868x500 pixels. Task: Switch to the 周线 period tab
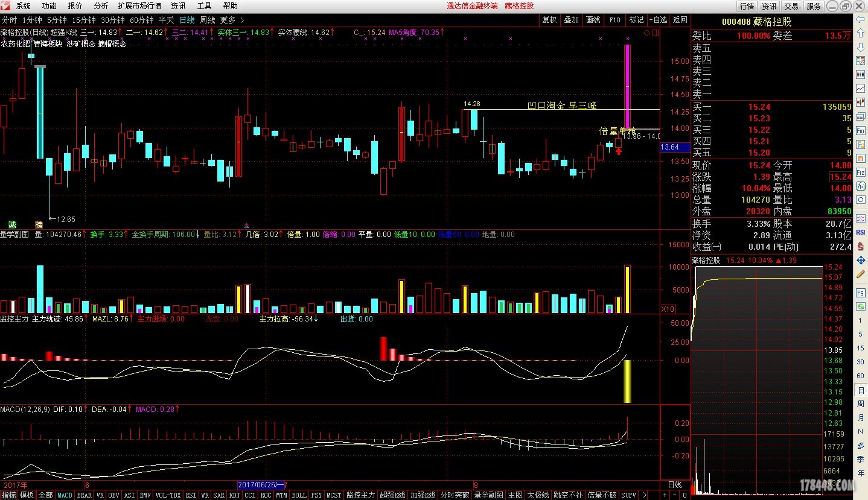tap(208, 20)
